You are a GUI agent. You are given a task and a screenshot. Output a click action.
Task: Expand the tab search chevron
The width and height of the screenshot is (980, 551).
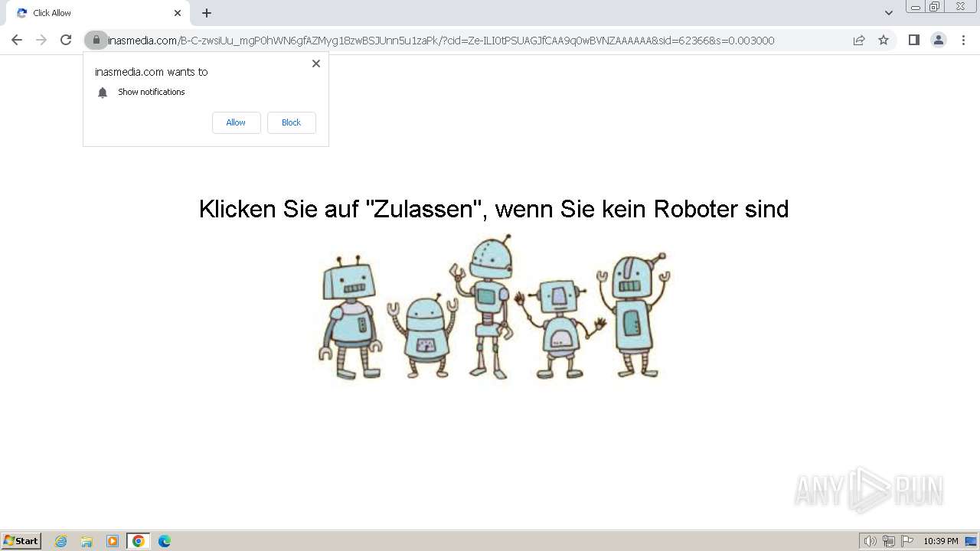coord(888,13)
